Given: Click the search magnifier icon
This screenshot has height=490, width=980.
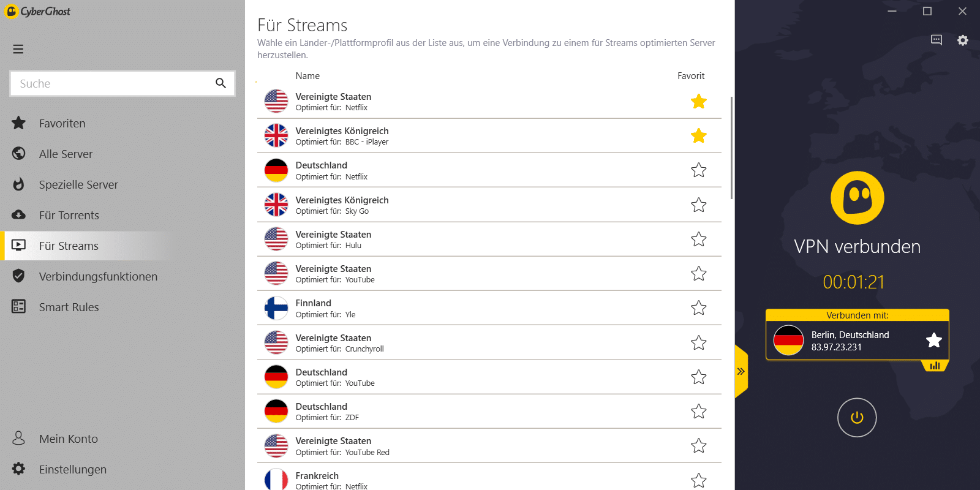Looking at the screenshot, I should (221, 83).
